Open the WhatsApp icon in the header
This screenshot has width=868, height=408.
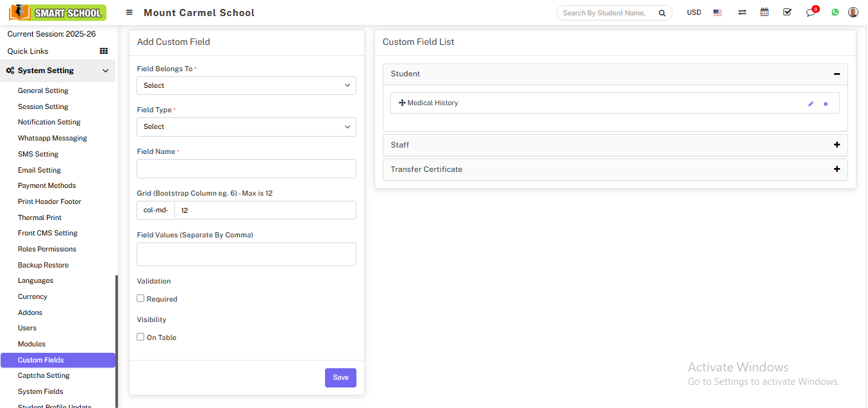835,12
